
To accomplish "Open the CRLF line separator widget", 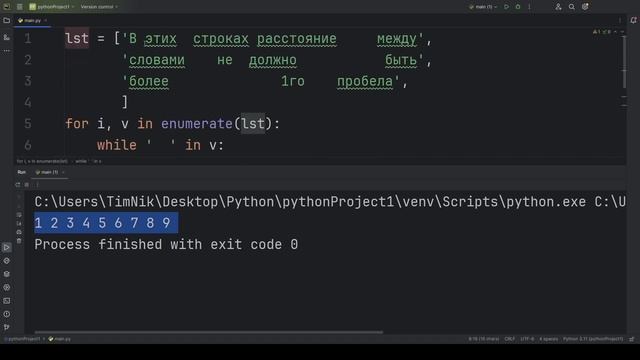I will [509, 339].
